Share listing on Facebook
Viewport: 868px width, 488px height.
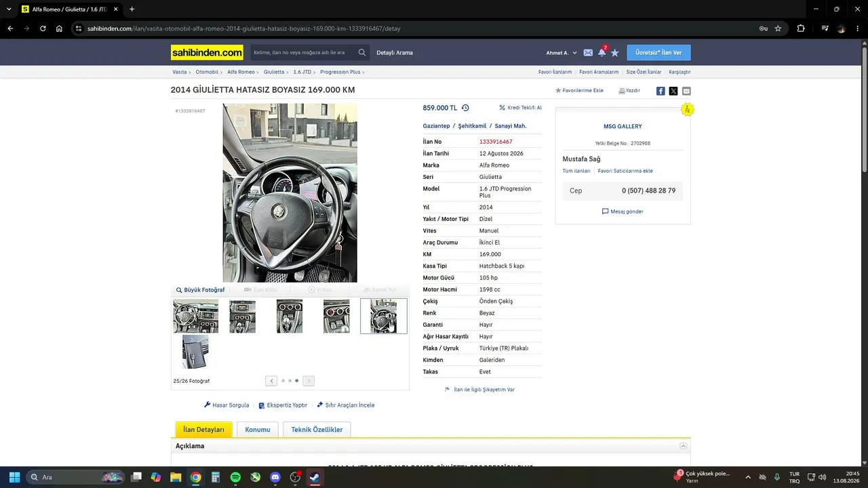coord(660,91)
